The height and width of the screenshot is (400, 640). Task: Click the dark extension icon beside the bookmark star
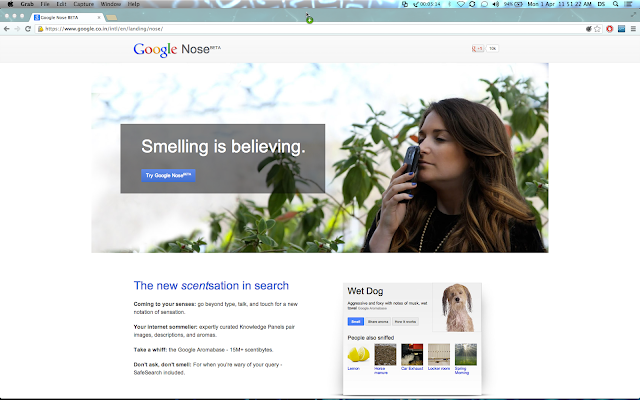point(589,29)
